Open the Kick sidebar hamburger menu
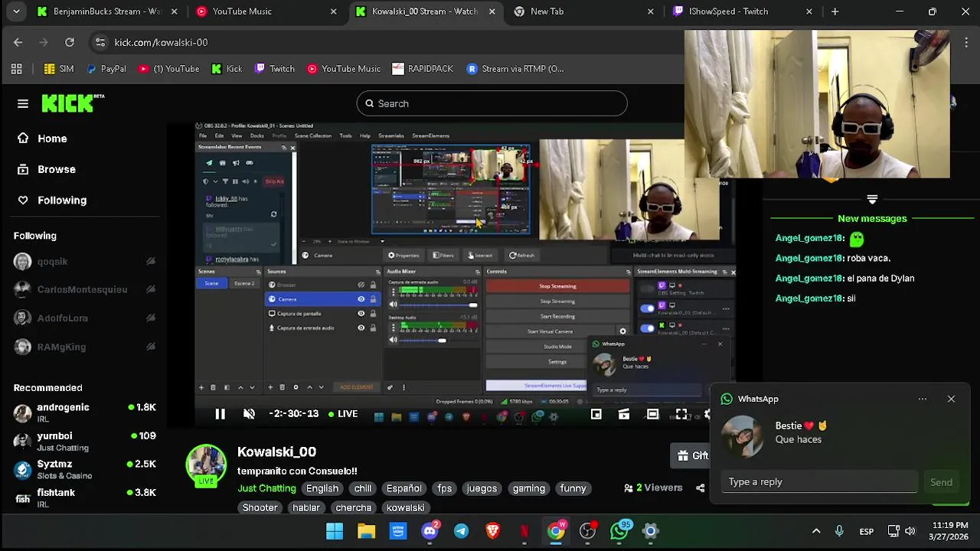980x551 pixels. click(23, 103)
